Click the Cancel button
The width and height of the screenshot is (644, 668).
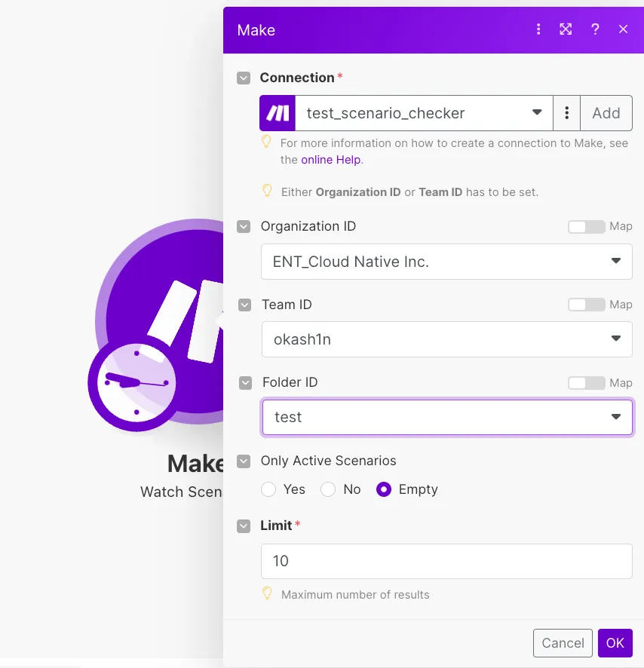(x=563, y=643)
